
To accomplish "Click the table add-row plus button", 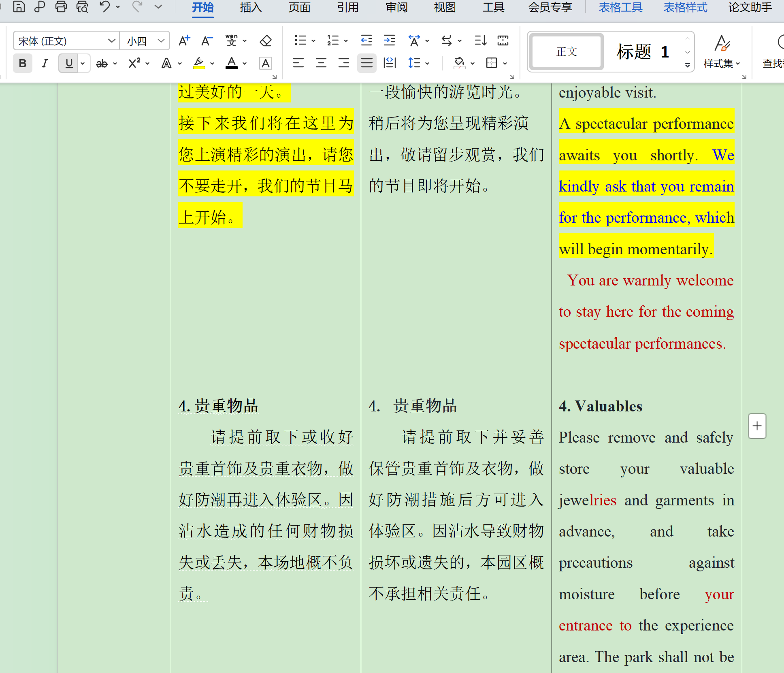I will coord(757,426).
